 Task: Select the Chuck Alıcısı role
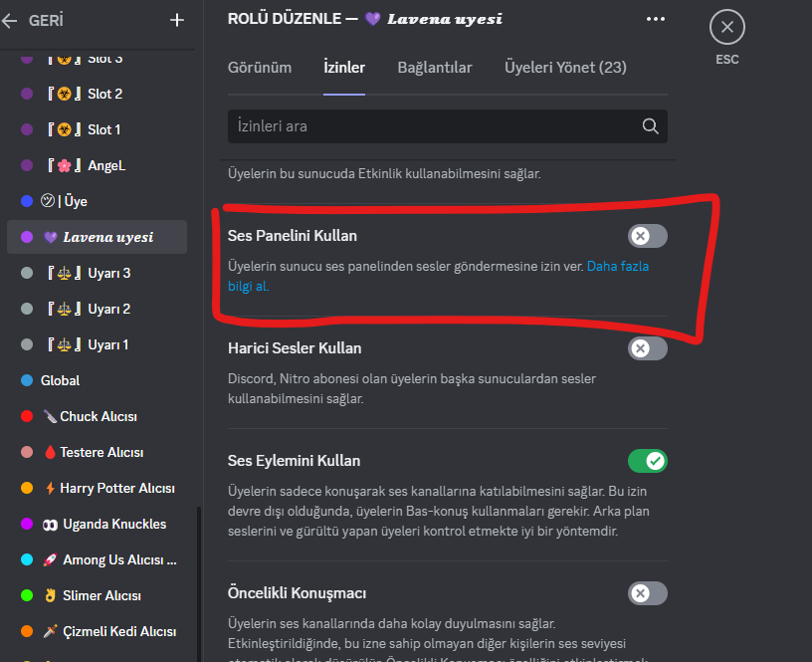coord(98,416)
